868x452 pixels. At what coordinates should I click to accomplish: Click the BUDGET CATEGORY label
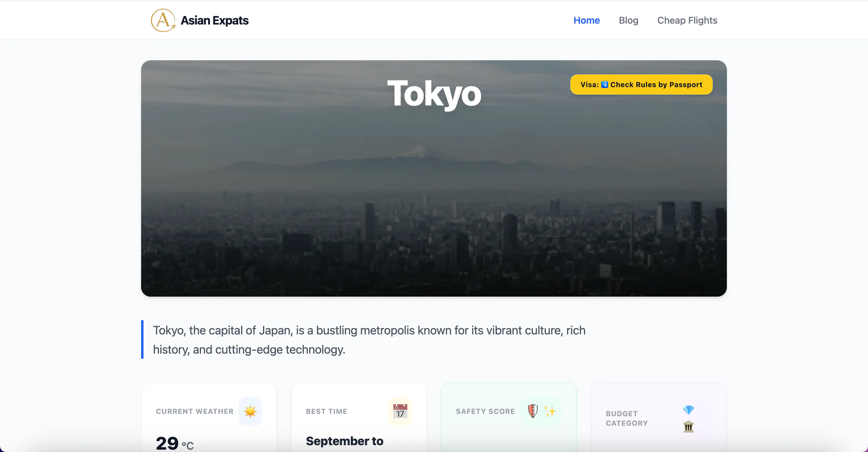tap(627, 418)
